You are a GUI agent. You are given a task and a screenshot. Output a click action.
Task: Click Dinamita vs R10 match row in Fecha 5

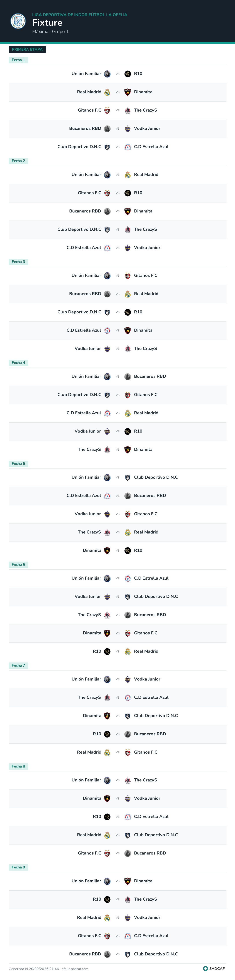[x=117, y=550]
